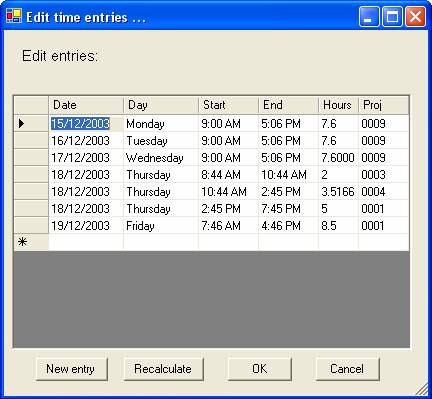The image size is (432, 399).
Task: Click row selector with current-row arrow
Action: tap(31, 124)
